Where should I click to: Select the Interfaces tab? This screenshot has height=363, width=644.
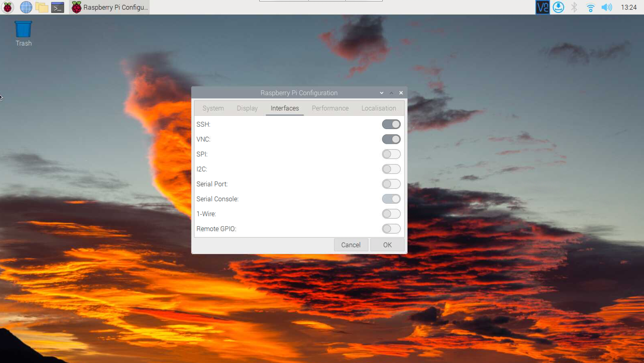(285, 108)
